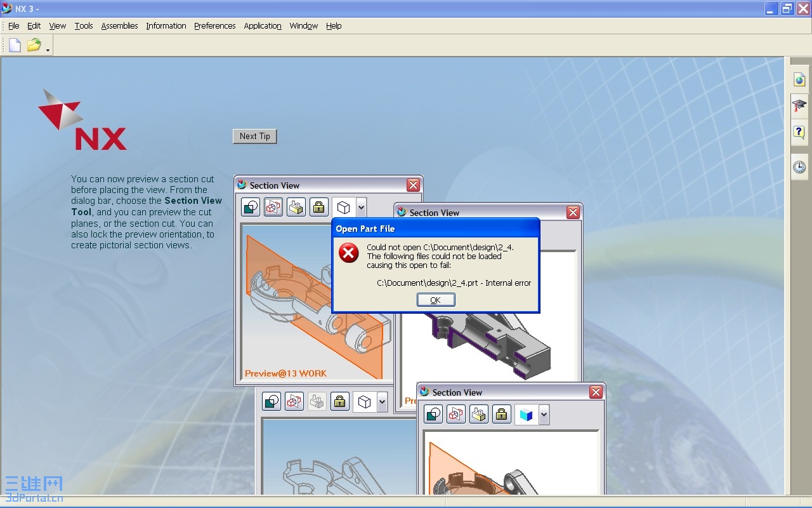Open the Internet Explorer tab in resource bar
The height and width of the screenshot is (508, 812).
coord(799,80)
